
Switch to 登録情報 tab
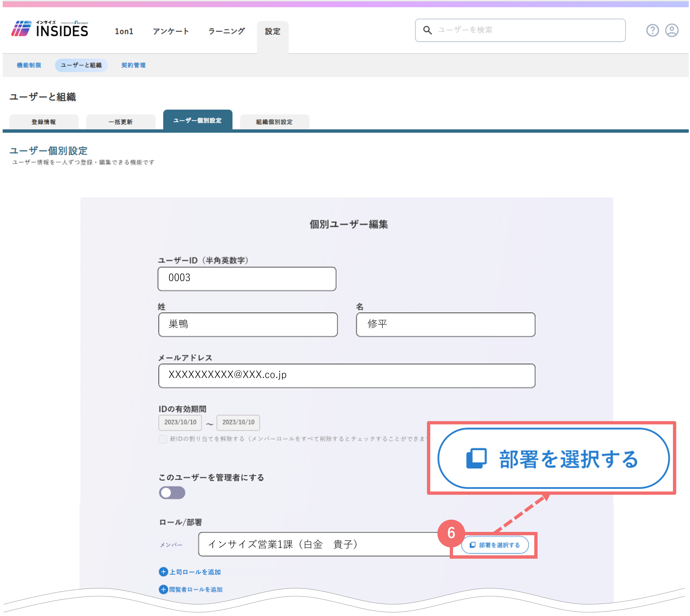(44, 122)
